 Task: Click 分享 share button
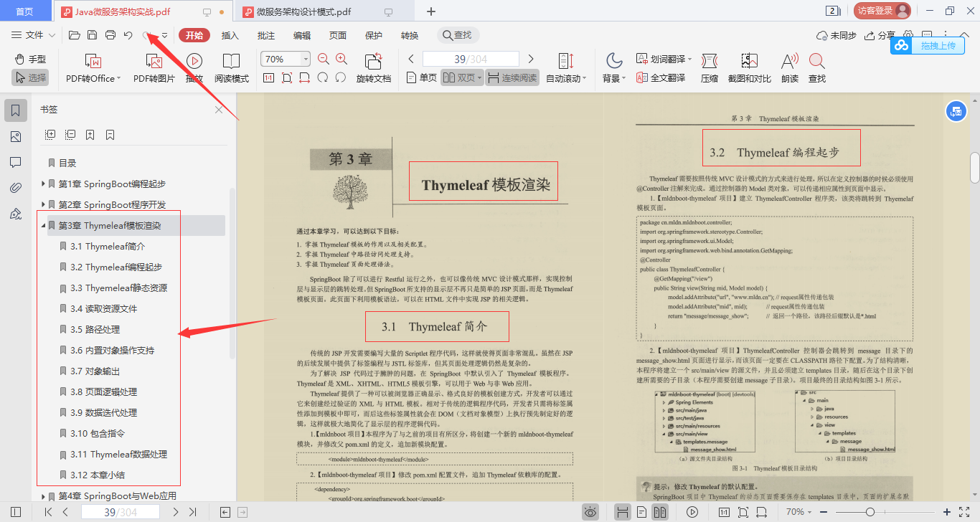pos(880,35)
